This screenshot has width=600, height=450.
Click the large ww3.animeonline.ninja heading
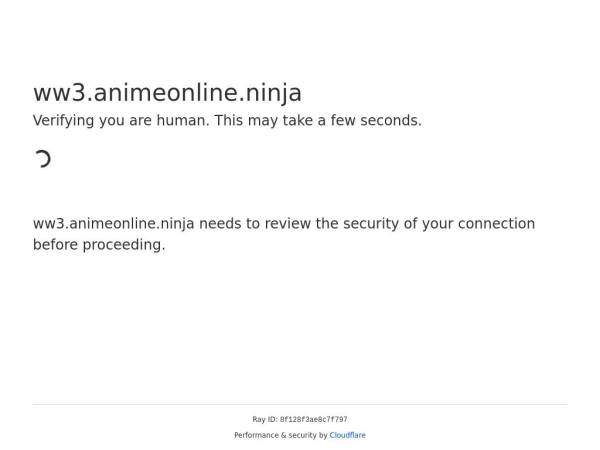[x=167, y=93]
